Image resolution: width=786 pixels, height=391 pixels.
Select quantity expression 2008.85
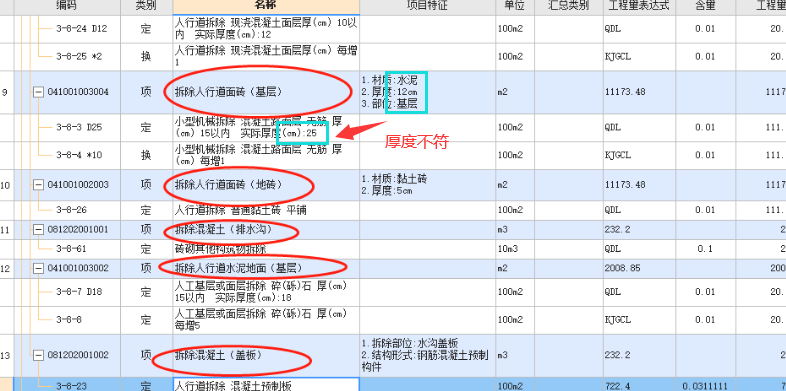(639, 268)
